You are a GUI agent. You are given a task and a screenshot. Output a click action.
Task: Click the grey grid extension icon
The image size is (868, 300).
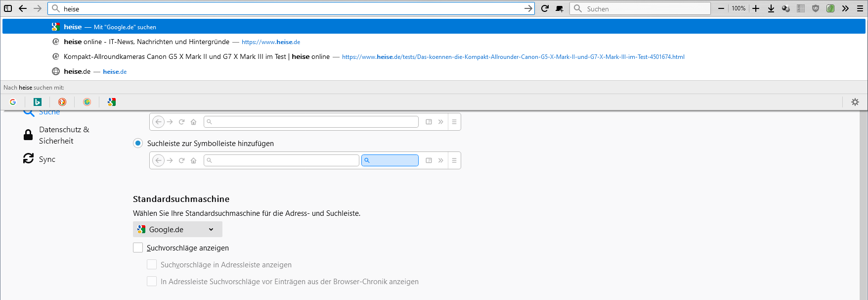pyautogui.click(x=801, y=8)
